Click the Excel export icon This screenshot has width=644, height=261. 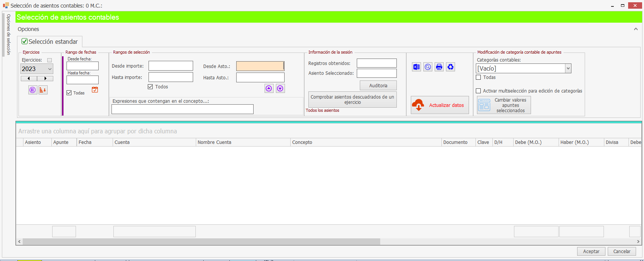tap(416, 67)
